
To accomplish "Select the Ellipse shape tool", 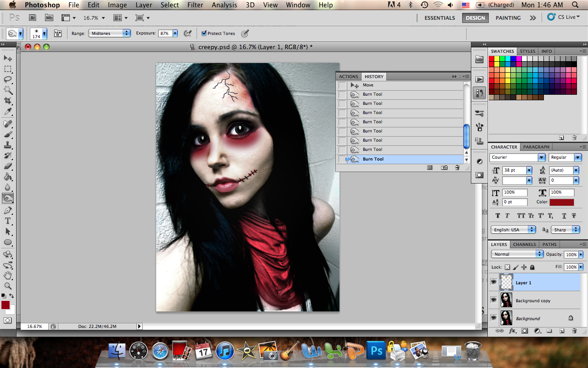I will (8, 242).
